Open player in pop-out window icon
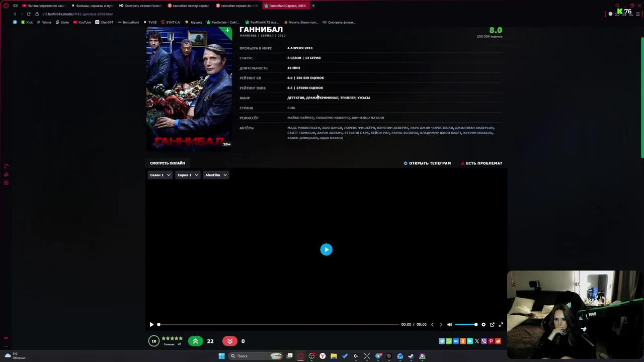 tap(492, 324)
